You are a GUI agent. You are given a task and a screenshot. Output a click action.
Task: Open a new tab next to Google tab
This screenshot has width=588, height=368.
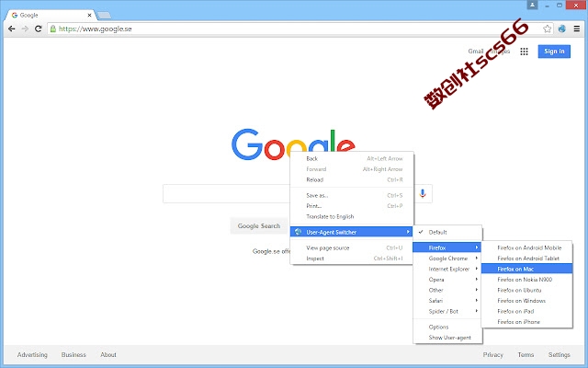[x=104, y=16]
